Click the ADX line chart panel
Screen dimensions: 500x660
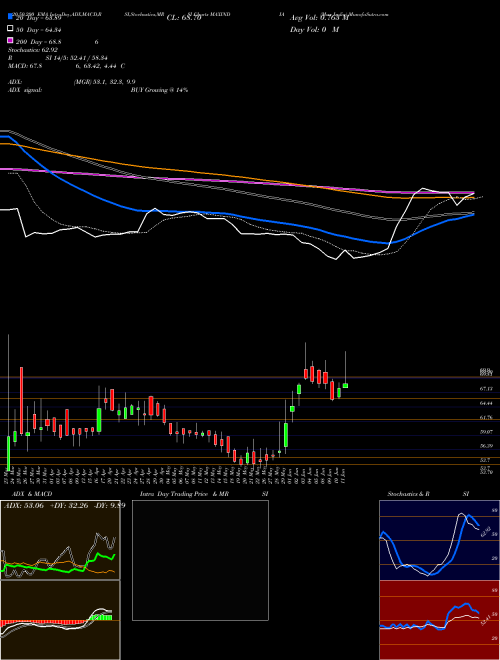click(60, 540)
